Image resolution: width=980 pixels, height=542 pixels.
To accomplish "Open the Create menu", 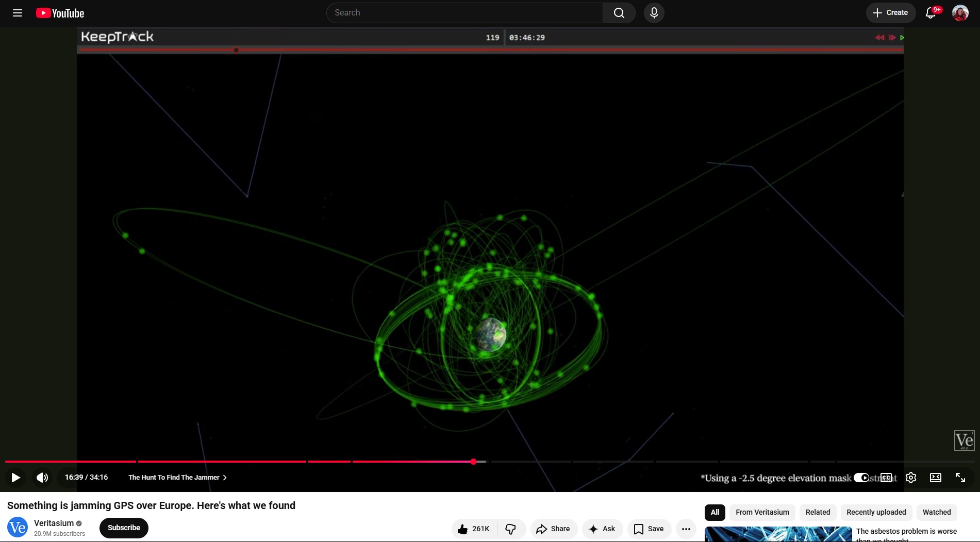I will pos(890,13).
